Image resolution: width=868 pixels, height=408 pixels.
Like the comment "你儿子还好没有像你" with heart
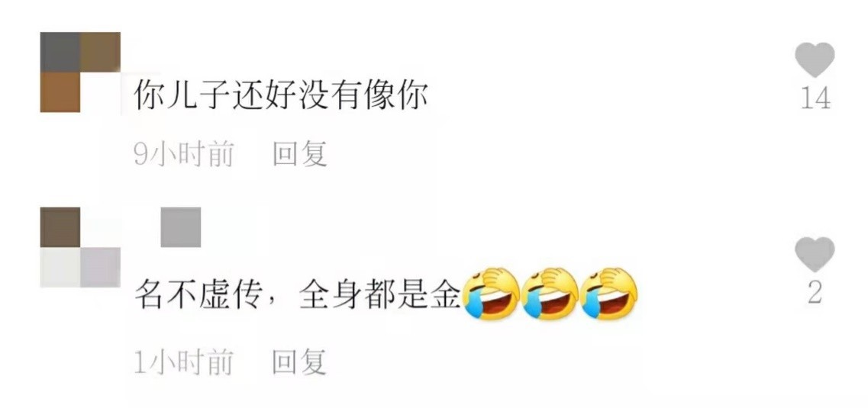pos(815,59)
